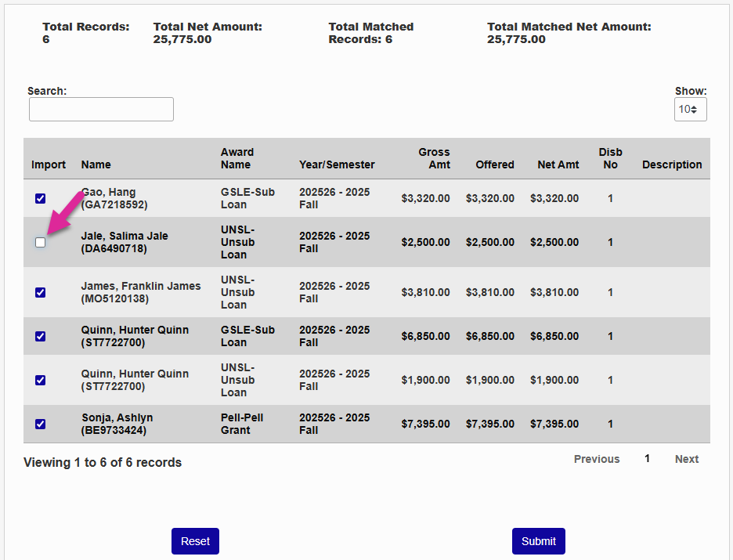Click the Offered column header
Screen dimensions: 733x560
click(494, 165)
